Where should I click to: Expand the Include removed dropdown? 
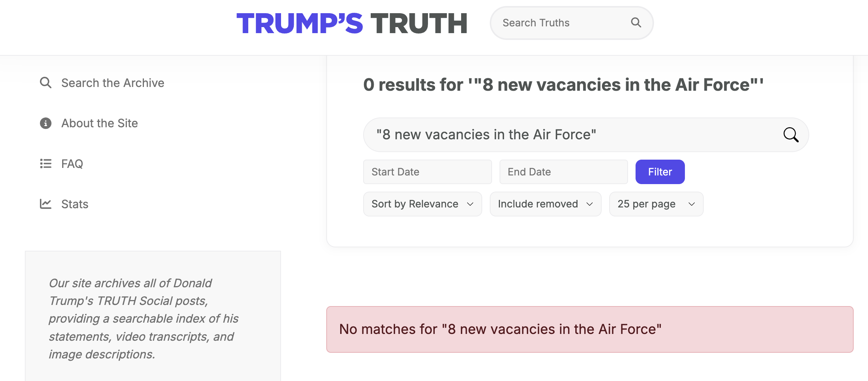pyautogui.click(x=545, y=204)
